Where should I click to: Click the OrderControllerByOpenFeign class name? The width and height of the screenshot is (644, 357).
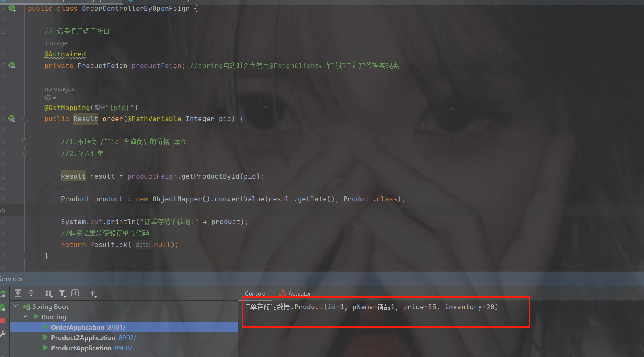coord(136,8)
